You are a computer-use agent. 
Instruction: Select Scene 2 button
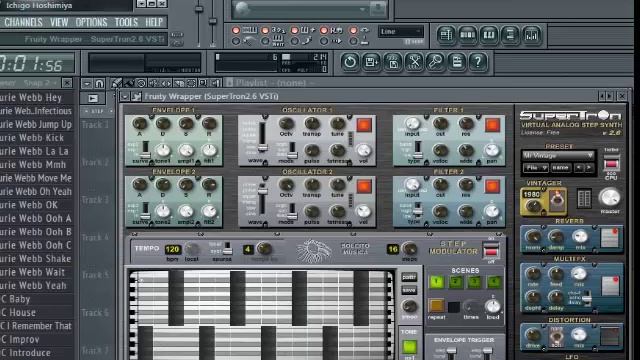456,282
